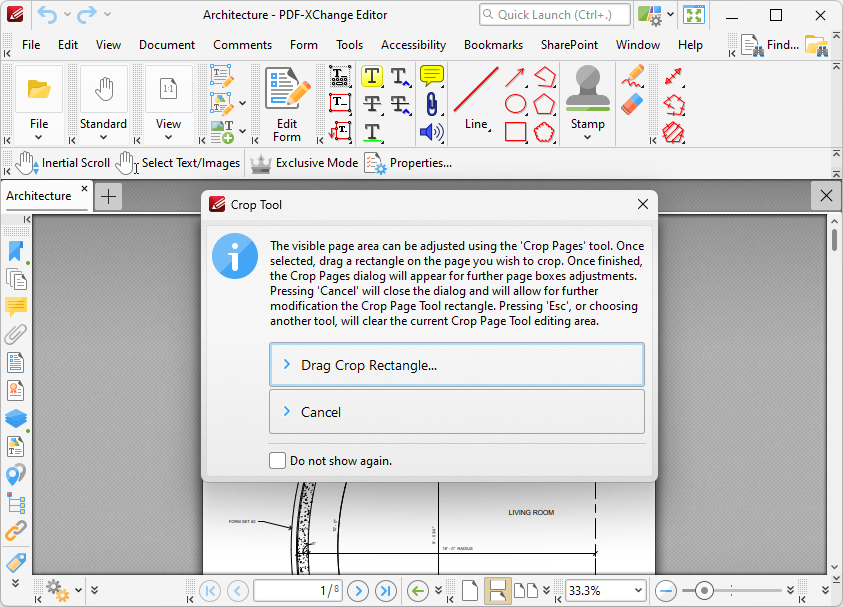Image resolution: width=843 pixels, height=607 pixels.
Task: Click the zoom out minus button
Action: point(666,591)
